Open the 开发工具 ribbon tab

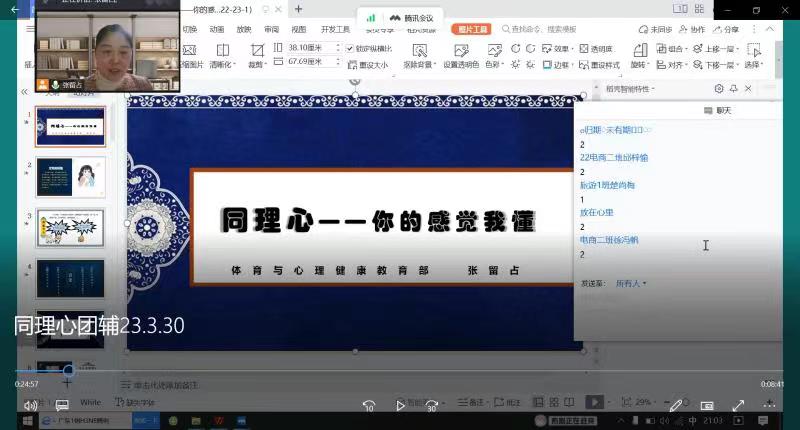point(336,29)
